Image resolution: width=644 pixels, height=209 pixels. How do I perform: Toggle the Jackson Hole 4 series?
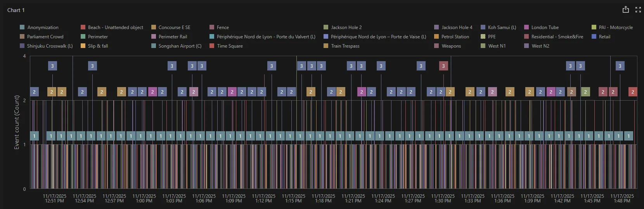point(453,27)
